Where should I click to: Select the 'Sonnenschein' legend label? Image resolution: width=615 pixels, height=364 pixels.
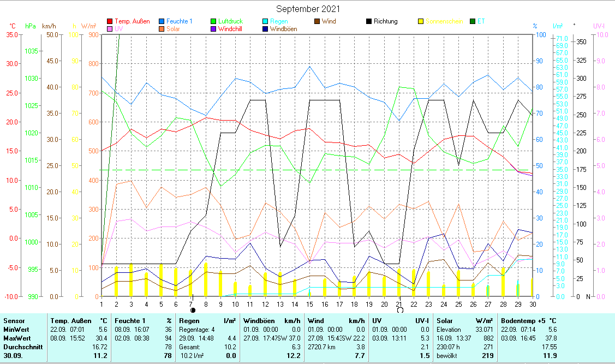point(444,21)
